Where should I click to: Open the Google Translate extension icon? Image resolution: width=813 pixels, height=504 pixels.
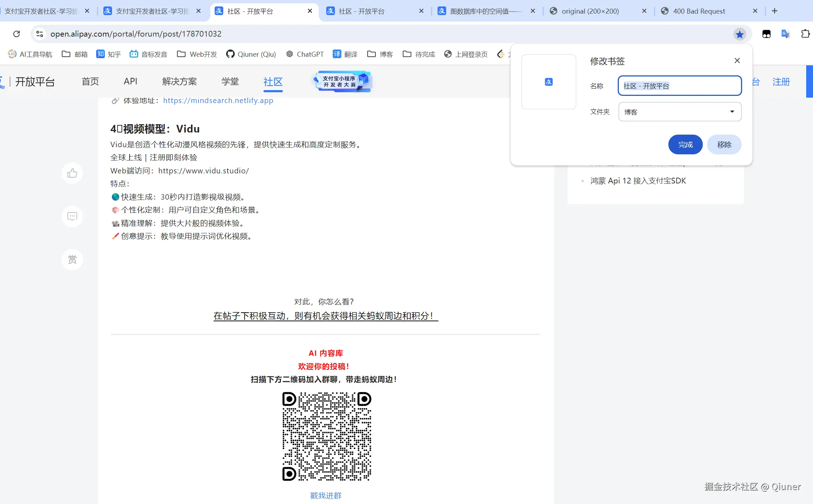point(785,34)
